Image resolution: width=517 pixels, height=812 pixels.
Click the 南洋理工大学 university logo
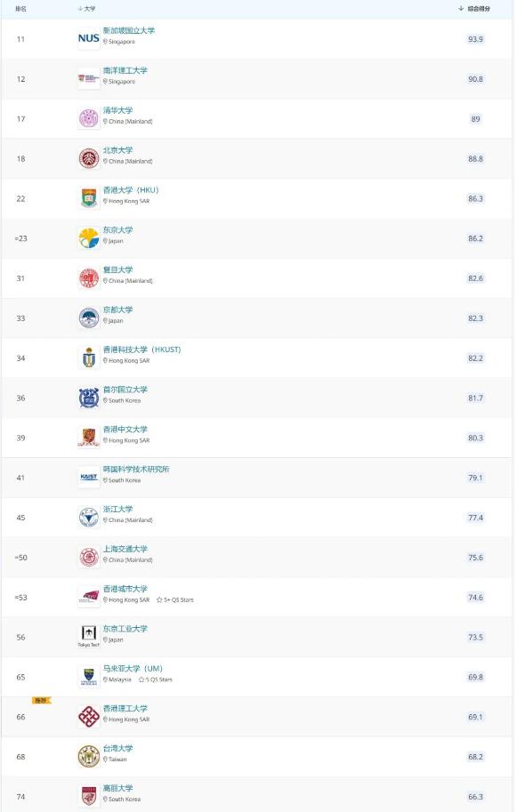[88, 77]
